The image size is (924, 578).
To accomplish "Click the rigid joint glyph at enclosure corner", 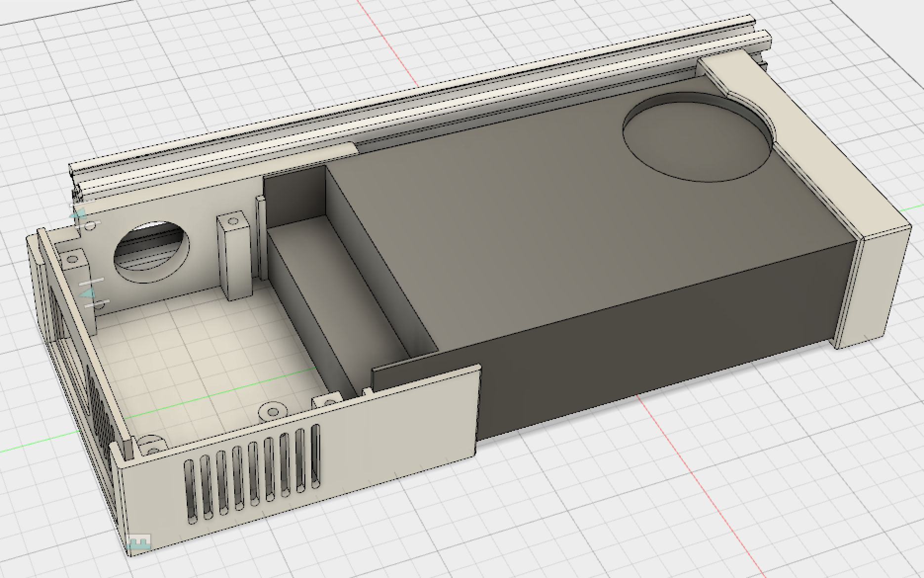I will [x=138, y=542].
